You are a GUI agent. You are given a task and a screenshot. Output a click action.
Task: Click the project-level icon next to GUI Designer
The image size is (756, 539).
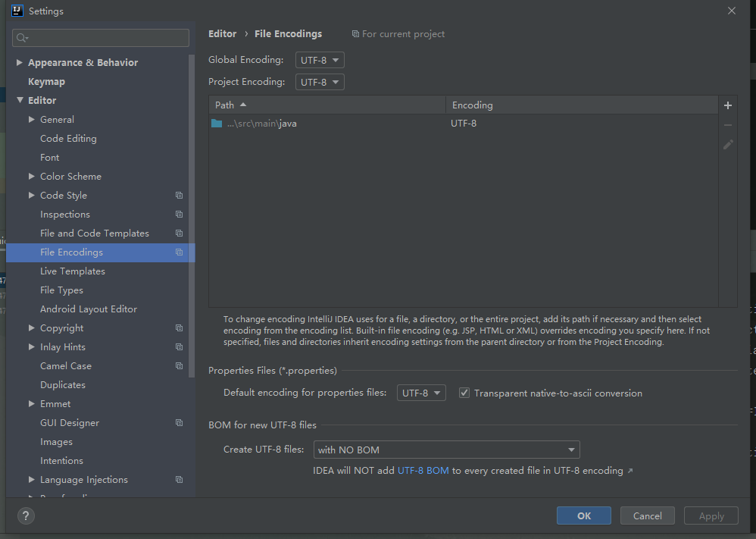179,423
